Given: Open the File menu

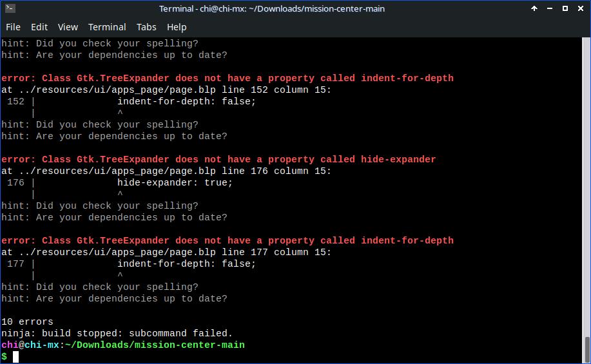Looking at the screenshot, I should coord(13,27).
